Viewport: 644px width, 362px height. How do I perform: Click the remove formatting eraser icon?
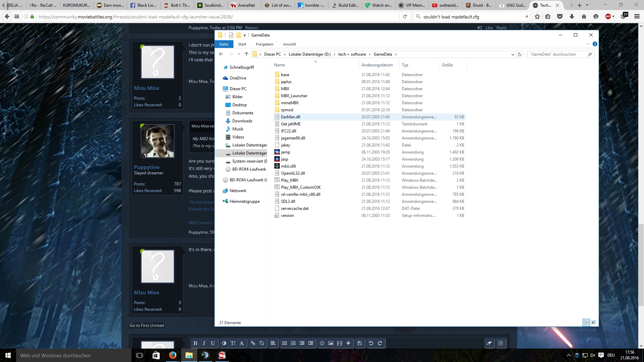click(489, 343)
